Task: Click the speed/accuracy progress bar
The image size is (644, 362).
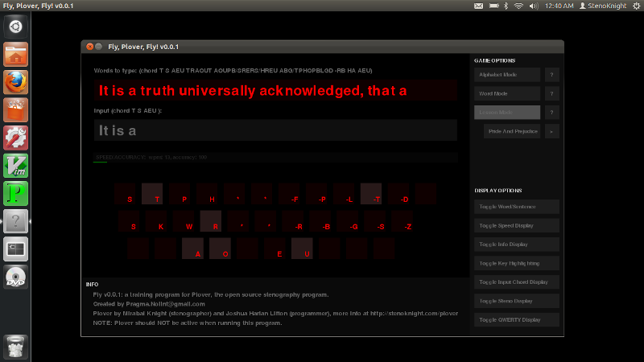Action: tap(275, 158)
